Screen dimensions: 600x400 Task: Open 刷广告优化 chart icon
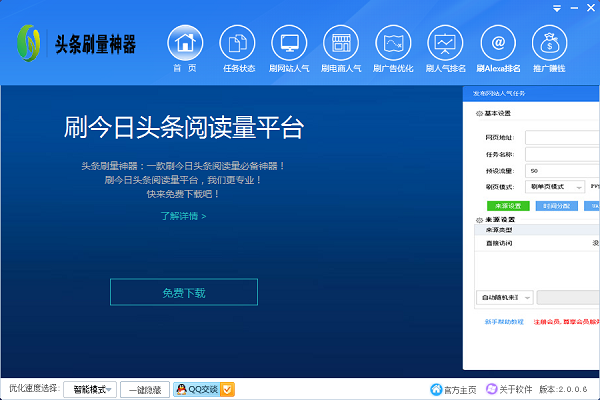[x=394, y=44]
